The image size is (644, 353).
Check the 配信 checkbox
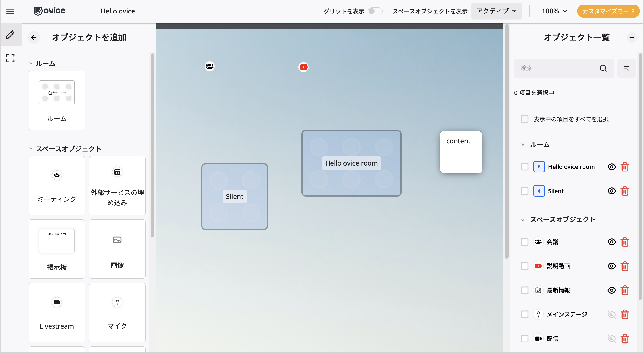point(524,339)
